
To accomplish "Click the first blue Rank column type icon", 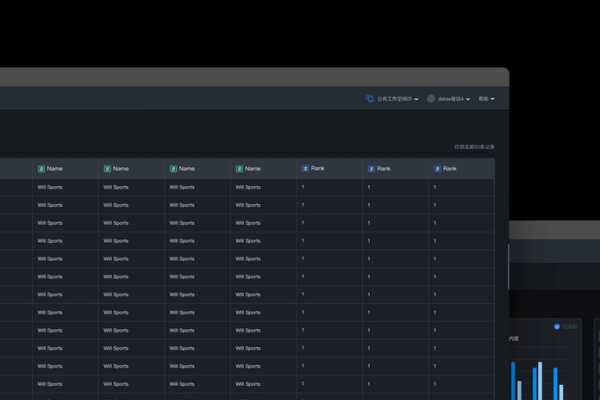I will tap(305, 169).
